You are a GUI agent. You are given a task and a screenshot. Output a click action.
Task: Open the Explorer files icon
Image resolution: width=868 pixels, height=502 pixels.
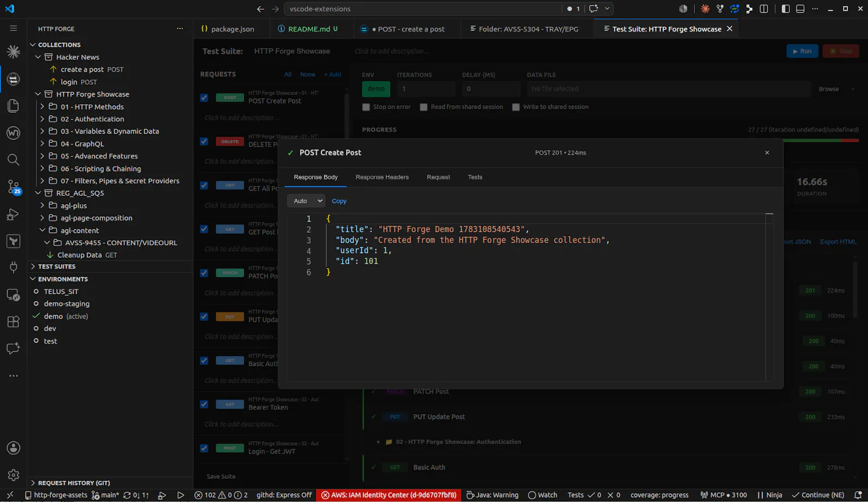pos(14,106)
